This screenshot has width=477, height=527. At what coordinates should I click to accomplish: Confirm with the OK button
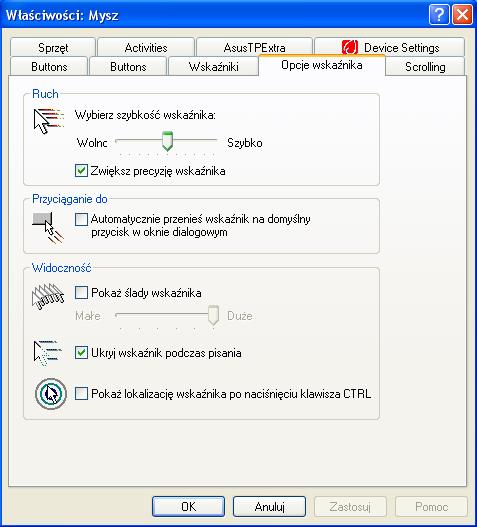coord(188,506)
